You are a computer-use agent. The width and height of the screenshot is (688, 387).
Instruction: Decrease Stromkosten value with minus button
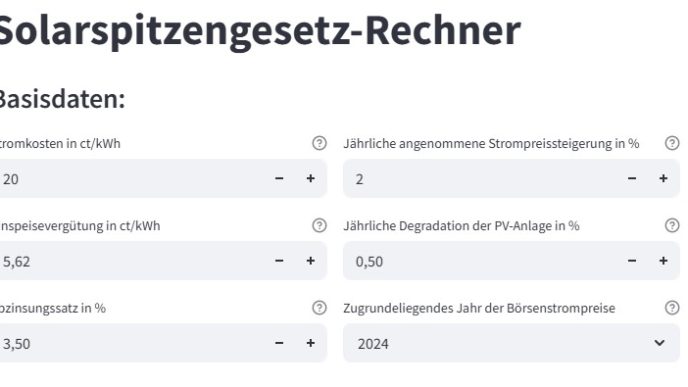point(279,178)
